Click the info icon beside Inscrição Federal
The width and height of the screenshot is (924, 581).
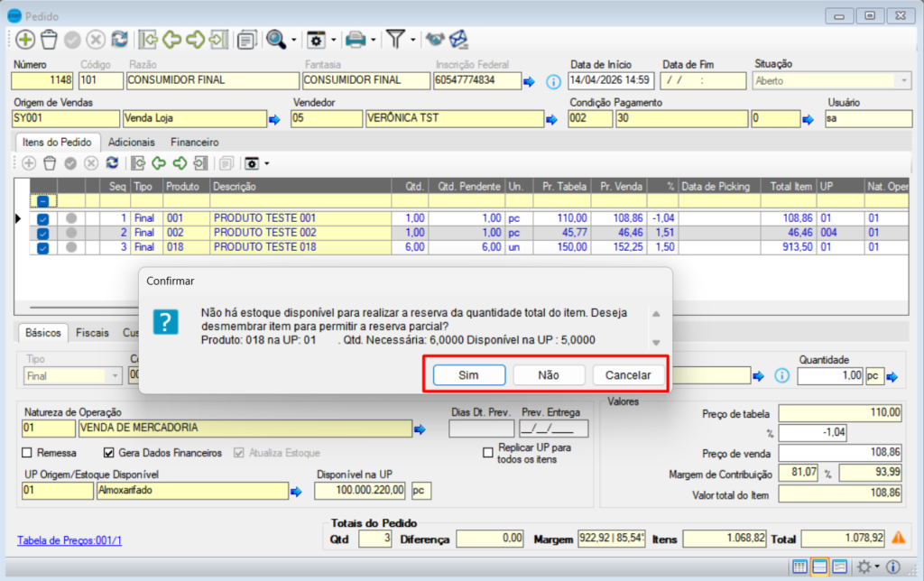click(x=554, y=81)
